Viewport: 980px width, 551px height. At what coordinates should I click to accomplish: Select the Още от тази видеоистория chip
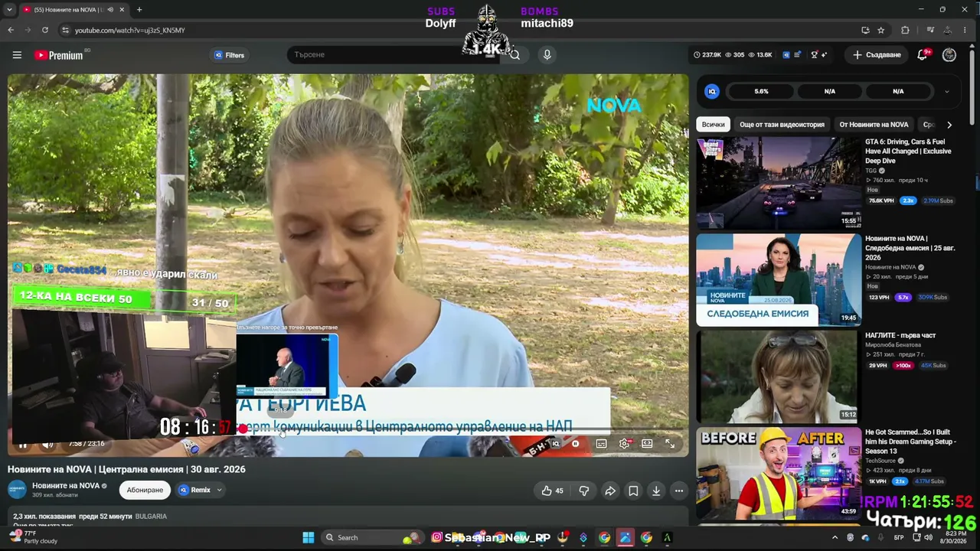[x=782, y=125]
